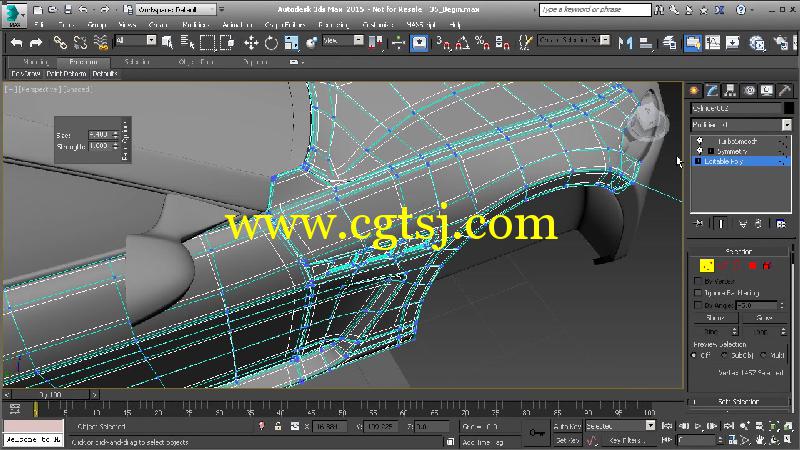Open the Animation menu

point(237,24)
